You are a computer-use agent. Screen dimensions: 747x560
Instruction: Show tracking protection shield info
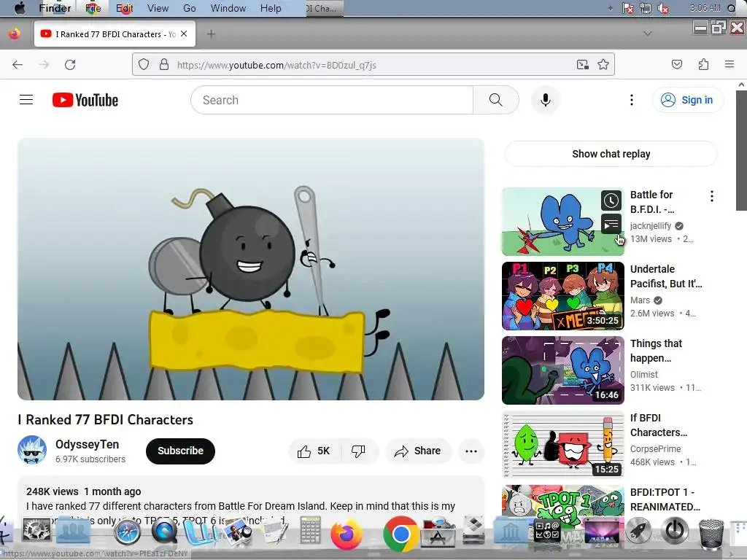pyautogui.click(x=144, y=64)
